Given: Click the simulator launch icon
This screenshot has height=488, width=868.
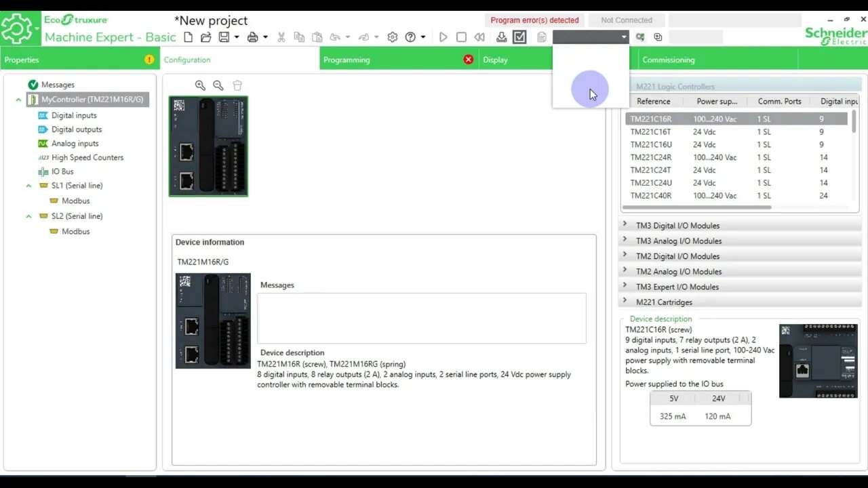Looking at the screenshot, I should click(658, 37).
